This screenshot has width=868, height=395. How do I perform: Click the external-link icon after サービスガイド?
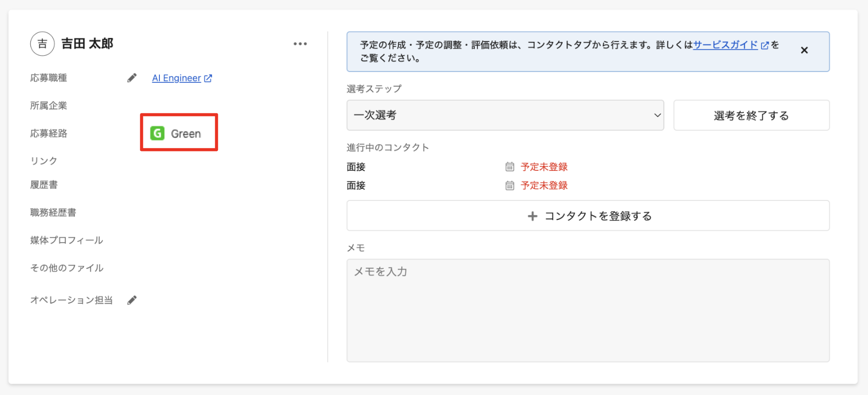click(765, 45)
